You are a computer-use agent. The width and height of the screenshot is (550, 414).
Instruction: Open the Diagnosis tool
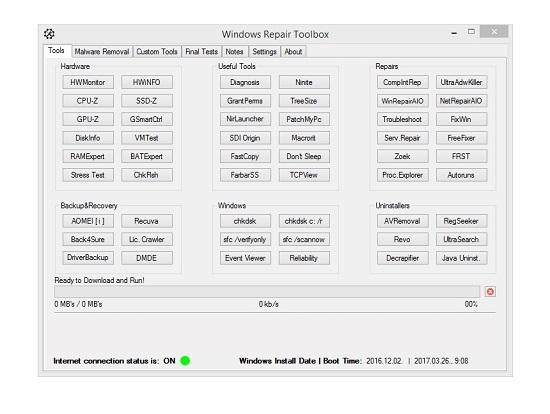tap(245, 82)
